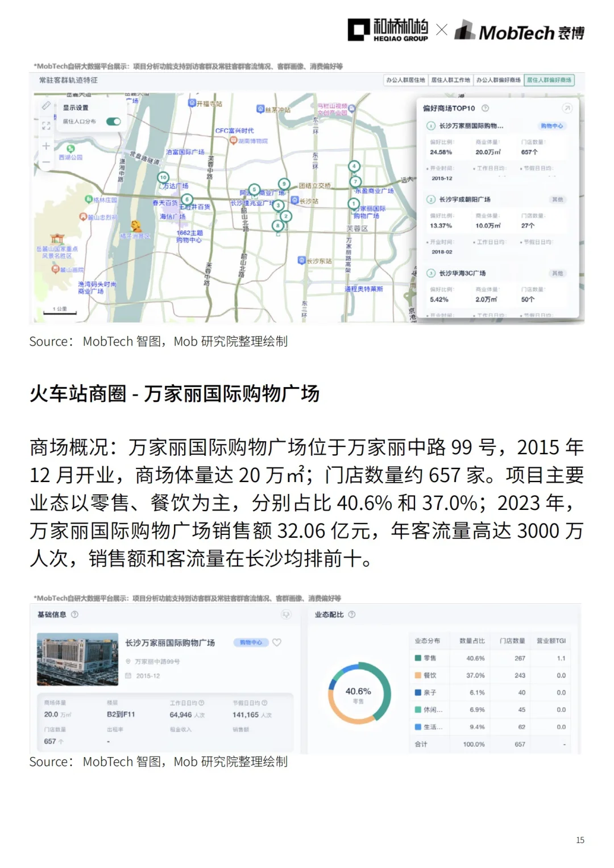This screenshot has width=614, height=868.
Task: Expand the TOP10 panel with arrow icon
Action: click(567, 108)
